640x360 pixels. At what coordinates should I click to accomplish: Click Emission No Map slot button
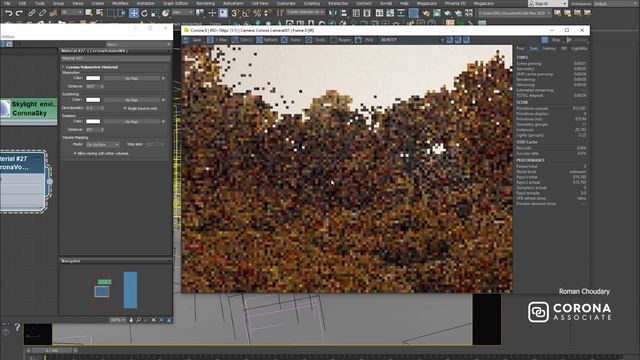[131, 121]
